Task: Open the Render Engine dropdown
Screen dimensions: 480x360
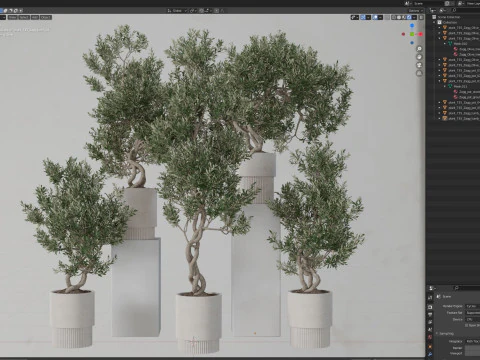Action: 473,306
